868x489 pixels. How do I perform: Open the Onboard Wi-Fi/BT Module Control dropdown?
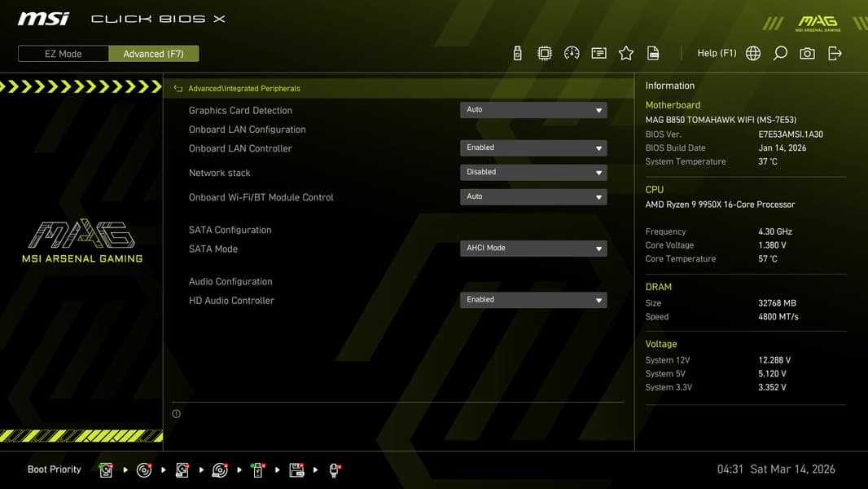(533, 196)
